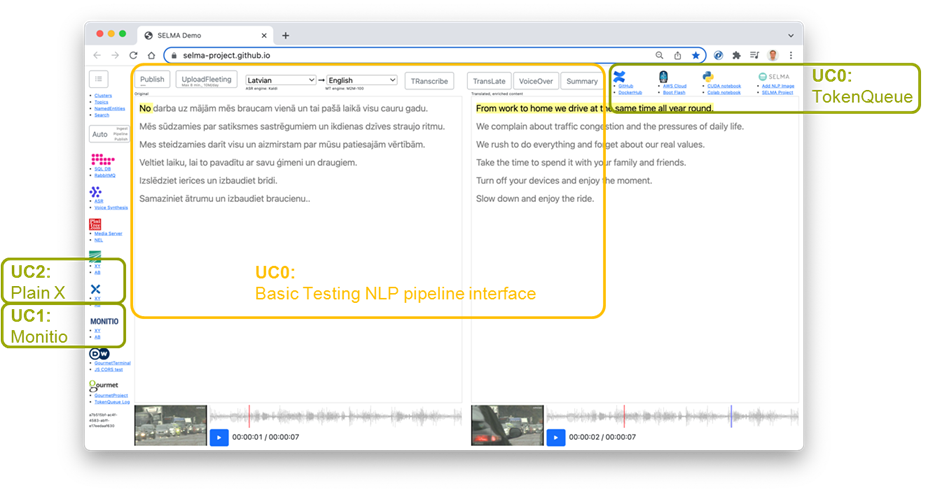Image resolution: width=928 pixels, height=492 pixels.
Task: Open the SQL DB link
Action: (102, 169)
